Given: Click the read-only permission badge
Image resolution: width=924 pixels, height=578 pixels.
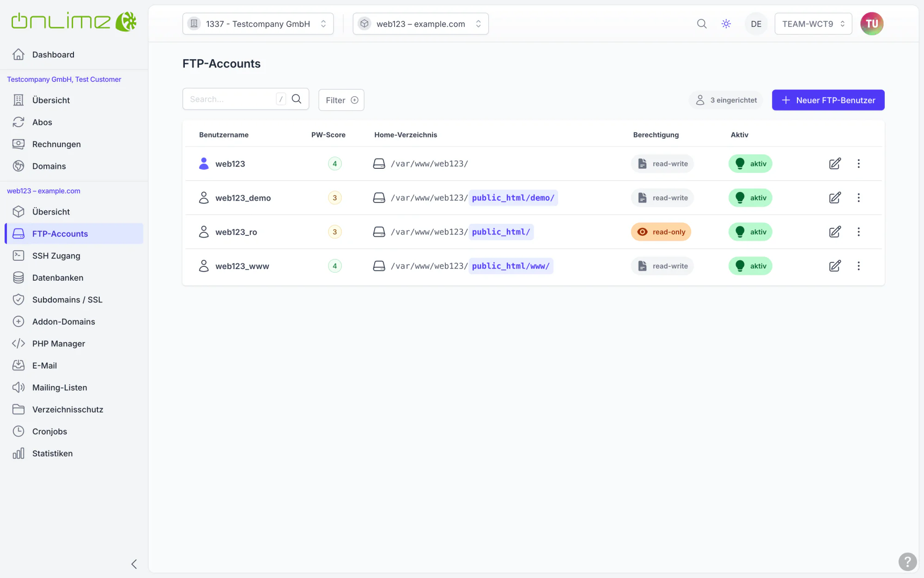Looking at the screenshot, I should click(661, 232).
